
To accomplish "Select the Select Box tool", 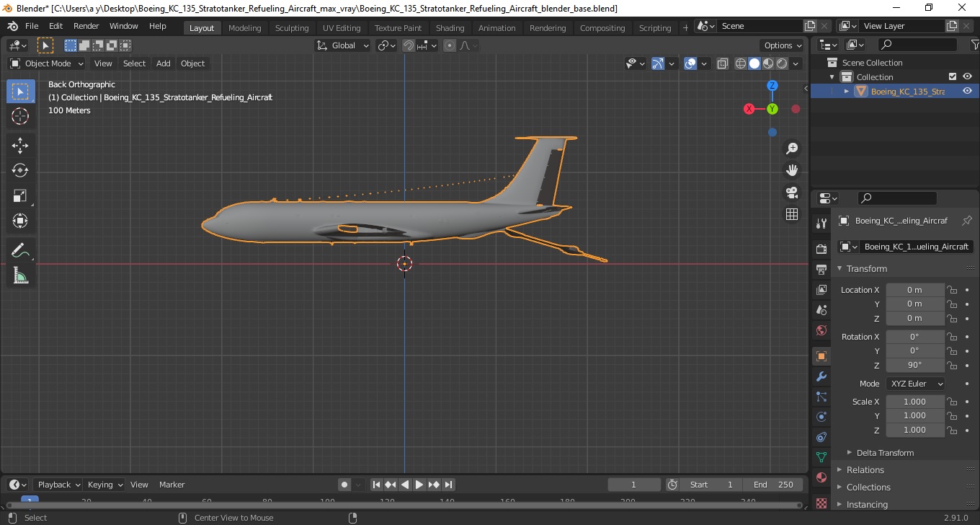I will click(x=20, y=91).
